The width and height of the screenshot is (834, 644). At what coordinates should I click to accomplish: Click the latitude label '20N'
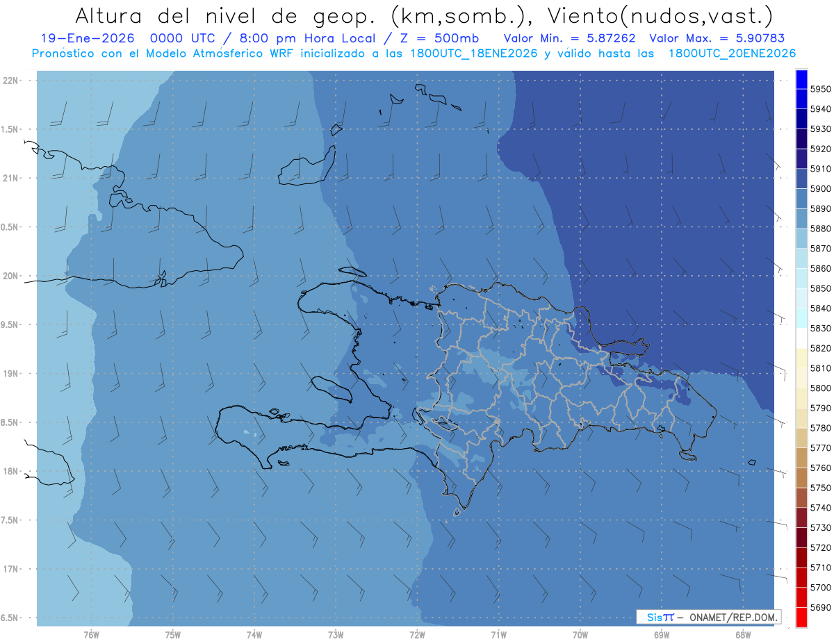coord(12,276)
